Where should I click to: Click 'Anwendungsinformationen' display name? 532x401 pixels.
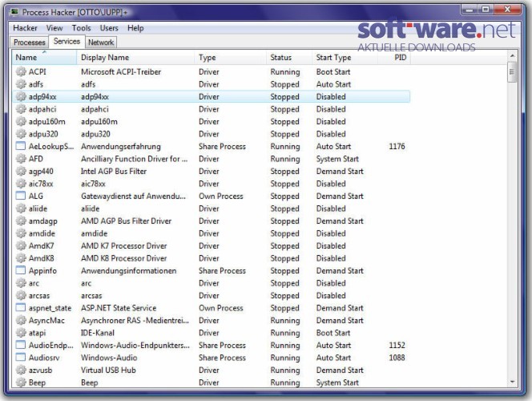click(x=128, y=270)
